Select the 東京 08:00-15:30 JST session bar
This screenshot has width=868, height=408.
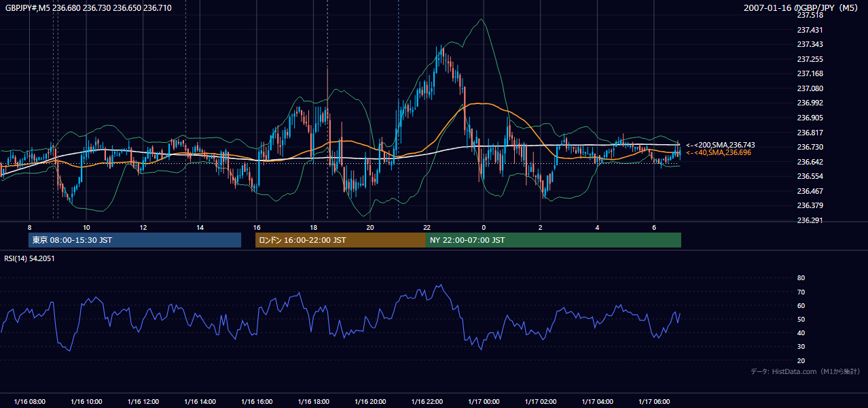pyautogui.click(x=134, y=240)
